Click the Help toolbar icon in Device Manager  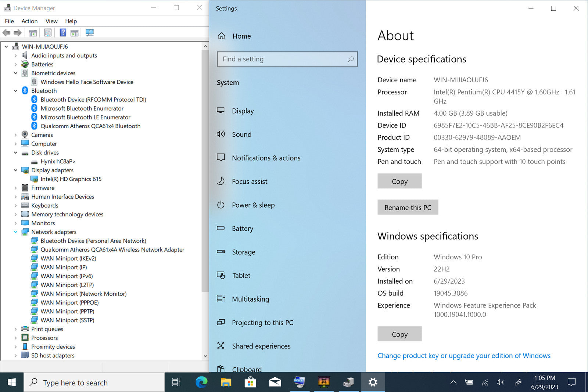tap(63, 33)
